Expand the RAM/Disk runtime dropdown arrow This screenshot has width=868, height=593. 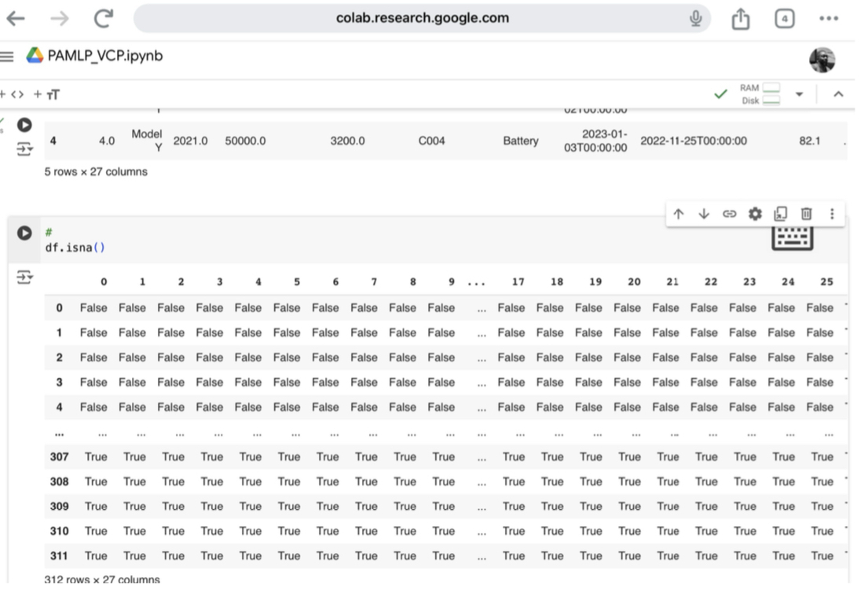pyautogui.click(x=800, y=94)
